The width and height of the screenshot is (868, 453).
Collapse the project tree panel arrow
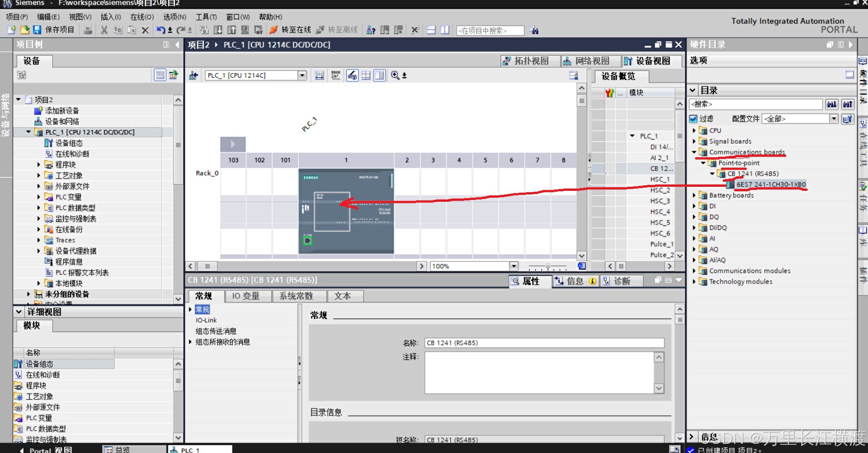178,45
